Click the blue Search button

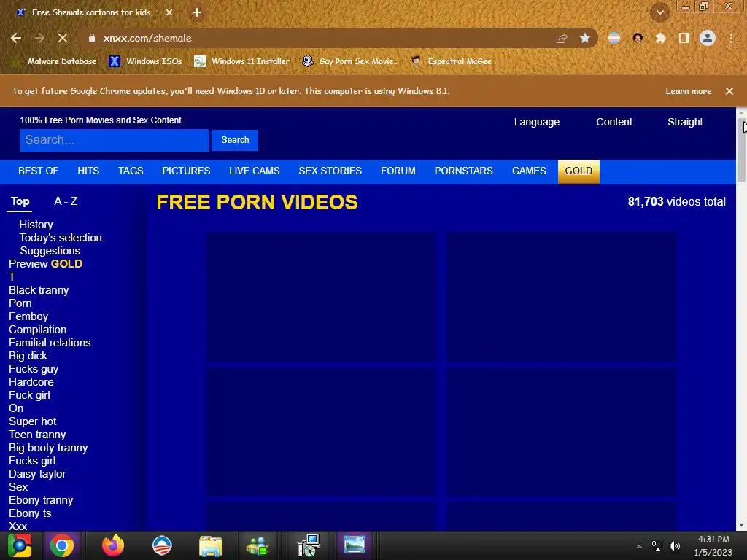235,140
